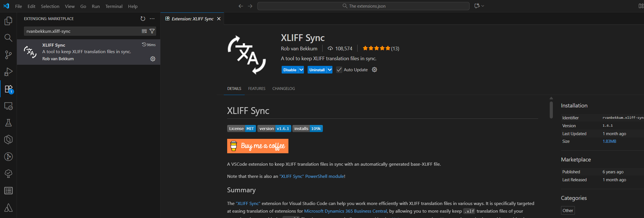Screen dimensions: 644x218
Task: Click the installs 109k badge
Action: pyautogui.click(x=308, y=129)
